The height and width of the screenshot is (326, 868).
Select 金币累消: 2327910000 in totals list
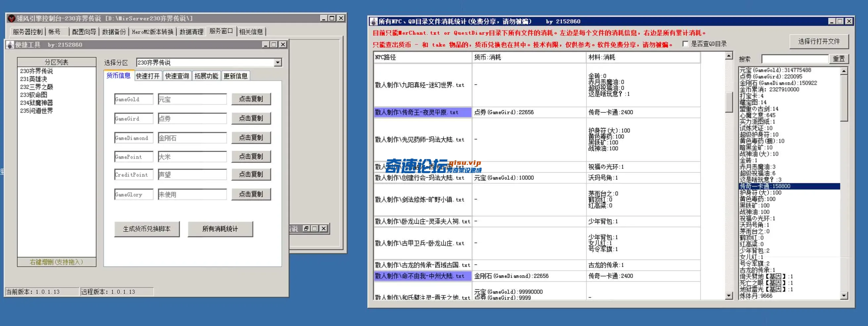(x=789, y=89)
